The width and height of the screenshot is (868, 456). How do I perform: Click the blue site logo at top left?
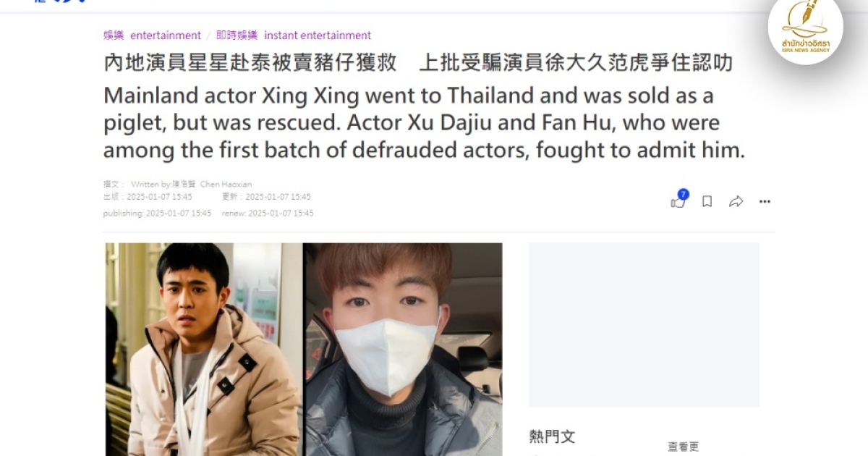click(61, 1)
